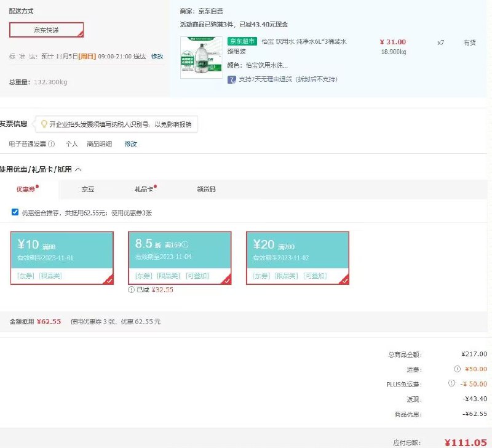Click the 京东超市 green badge
The width and height of the screenshot is (492, 448).
pos(242,41)
